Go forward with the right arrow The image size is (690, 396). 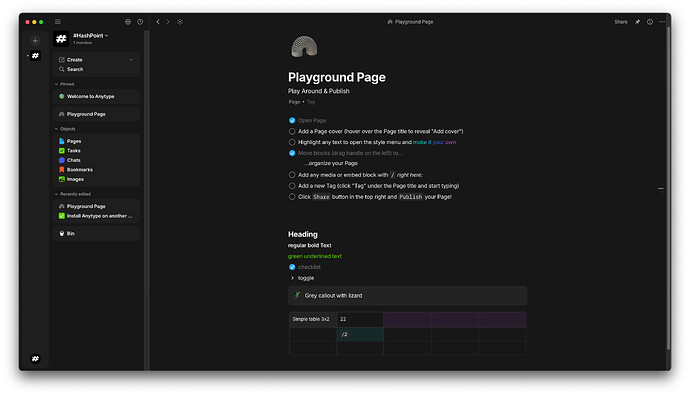point(168,22)
